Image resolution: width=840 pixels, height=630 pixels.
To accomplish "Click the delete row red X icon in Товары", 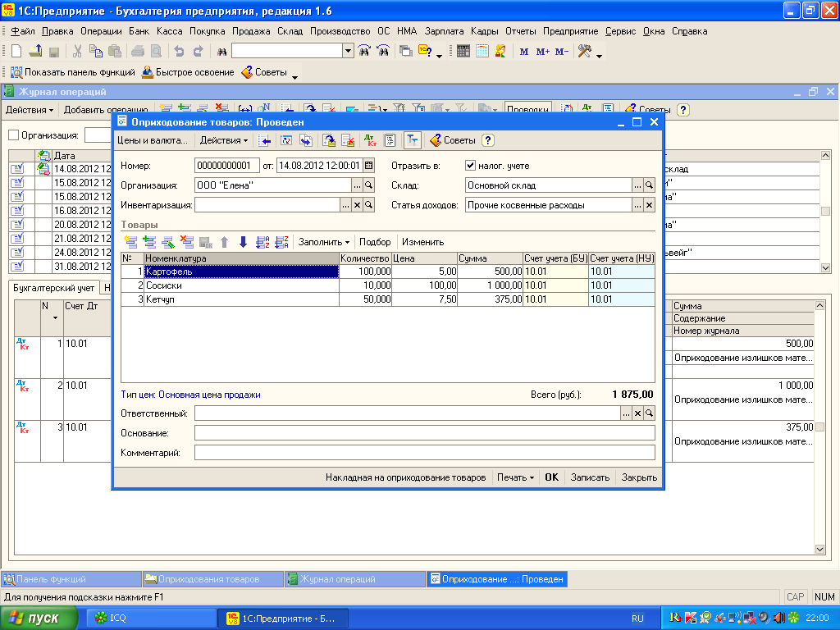I will coord(187,242).
